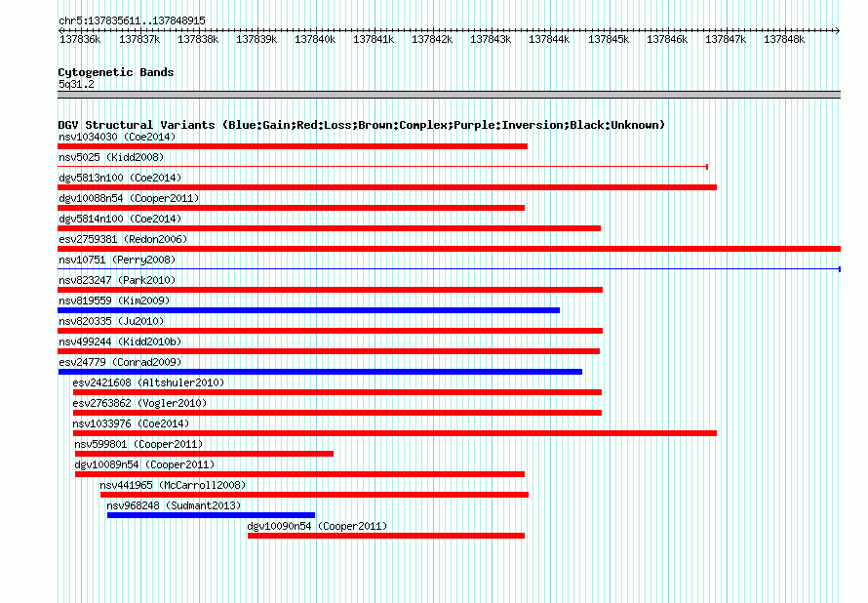Image resolution: width=868 pixels, height=603 pixels.
Task: Click the nsv499244 red bar
Action: pyautogui.click(x=329, y=351)
